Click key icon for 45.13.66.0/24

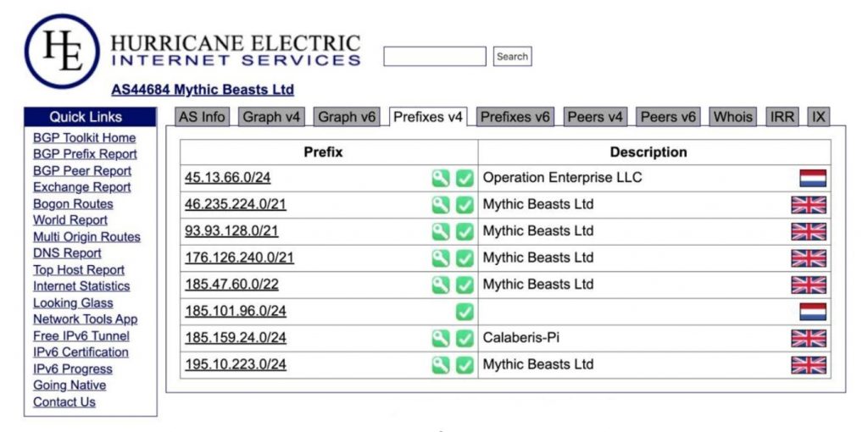(x=441, y=178)
